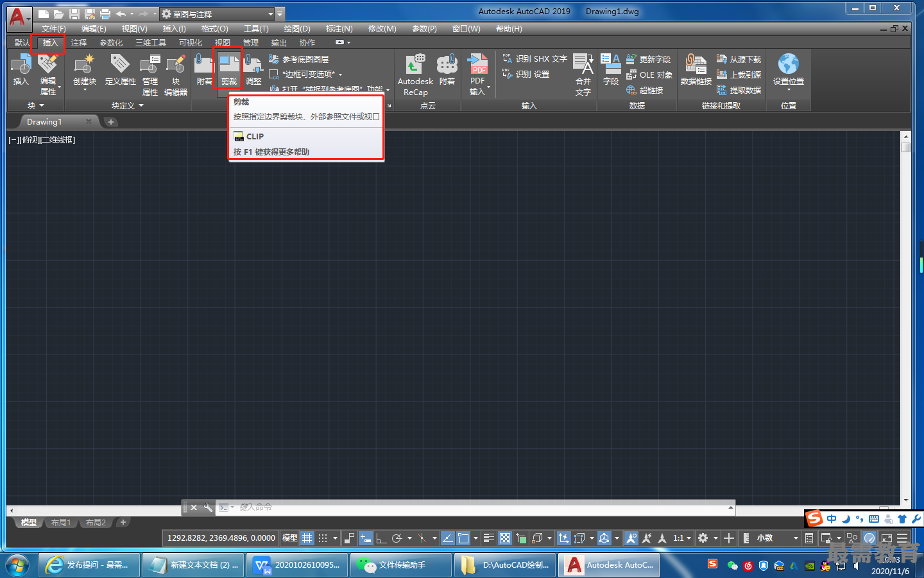The image size is (924, 578).
Task: Close the command line with X
Action: (194, 507)
